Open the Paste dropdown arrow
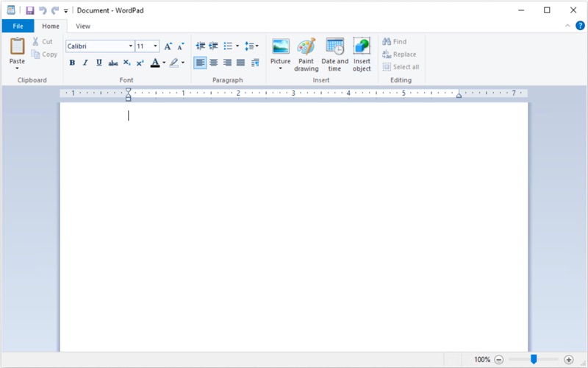Image resolution: width=588 pixels, height=368 pixels. [17, 68]
